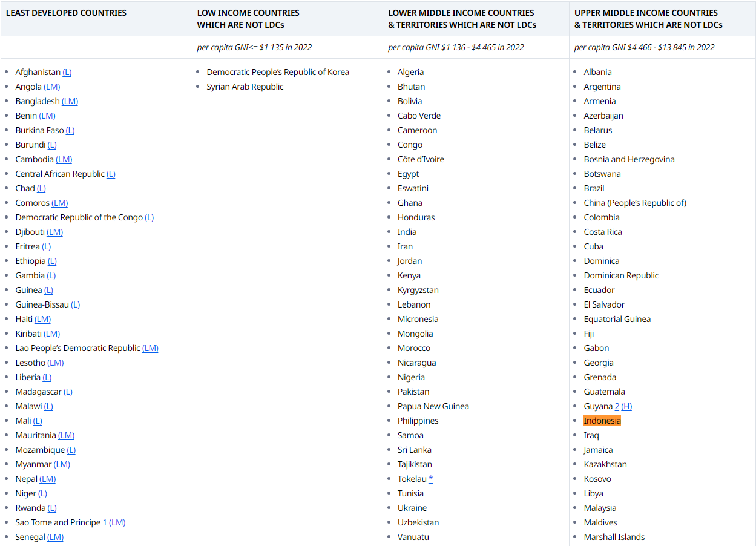The width and height of the screenshot is (756, 546).
Task: Open footnote 1 beside Sao Tome and Principe
Action: (x=105, y=522)
